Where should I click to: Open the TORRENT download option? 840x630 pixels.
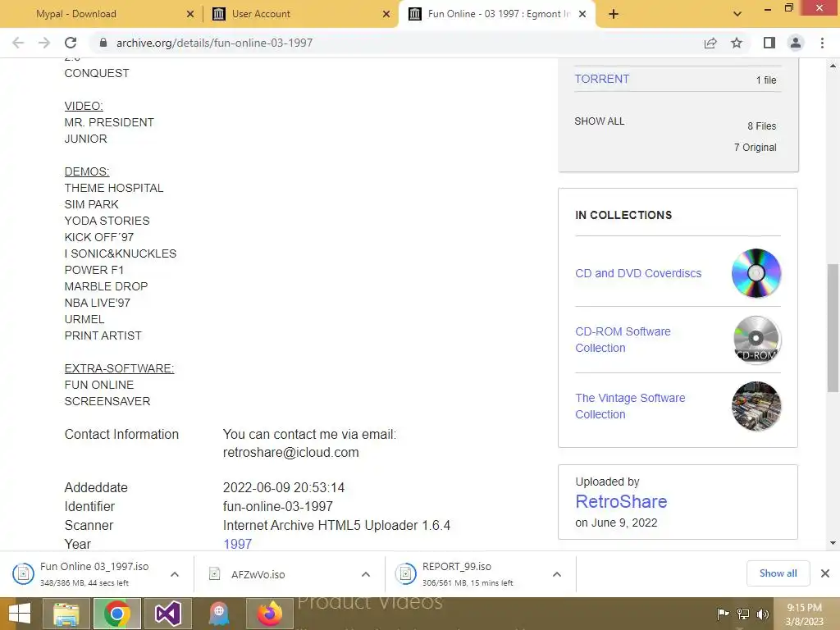[x=601, y=79]
